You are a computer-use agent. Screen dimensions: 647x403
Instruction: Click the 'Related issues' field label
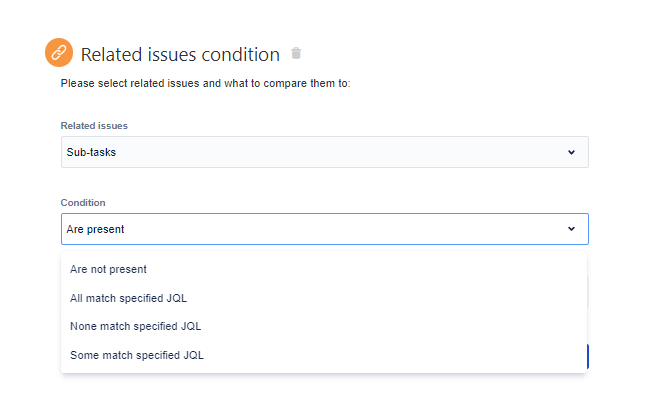[94, 126]
